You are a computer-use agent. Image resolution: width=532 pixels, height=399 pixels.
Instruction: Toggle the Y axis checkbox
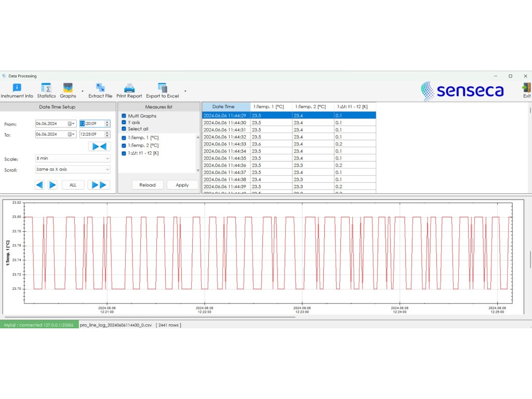pos(124,123)
